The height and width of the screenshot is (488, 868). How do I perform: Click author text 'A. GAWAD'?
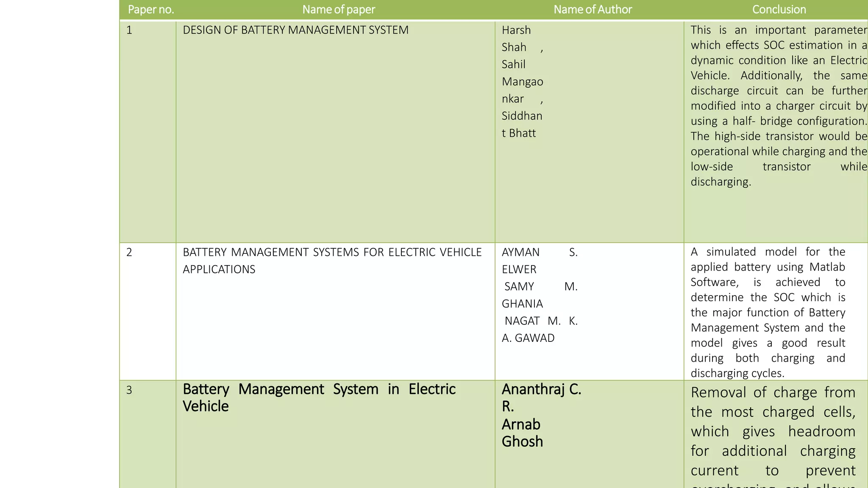coord(528,338)
